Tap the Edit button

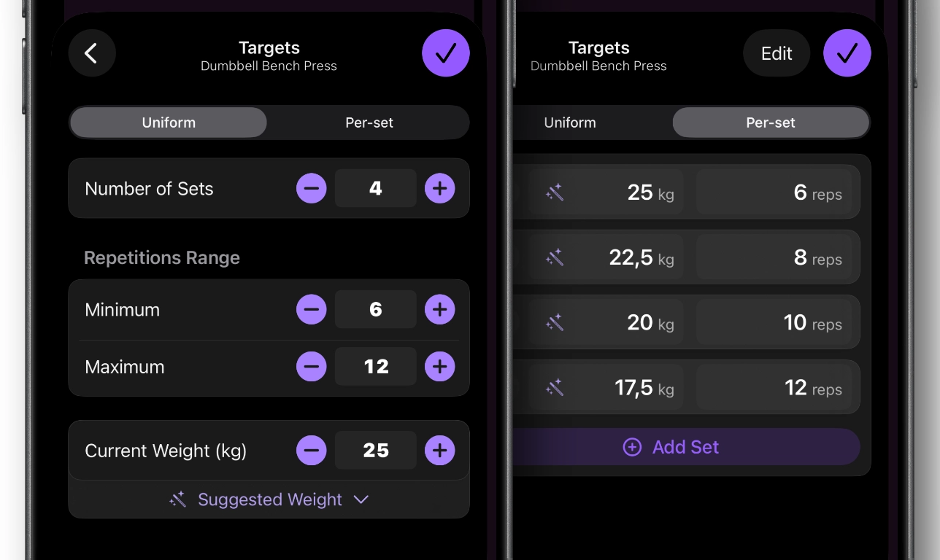(x=776, y=52)
